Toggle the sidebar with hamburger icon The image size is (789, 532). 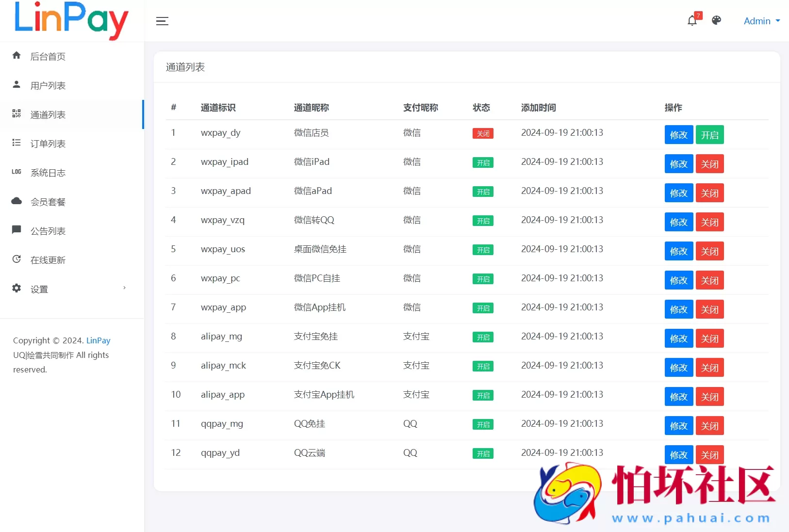(162, 21)
